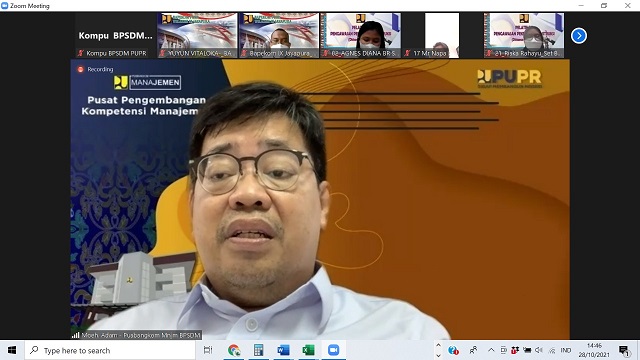Select AGNES DIANA participant video tile
The image size is (640, 360).
361,35
